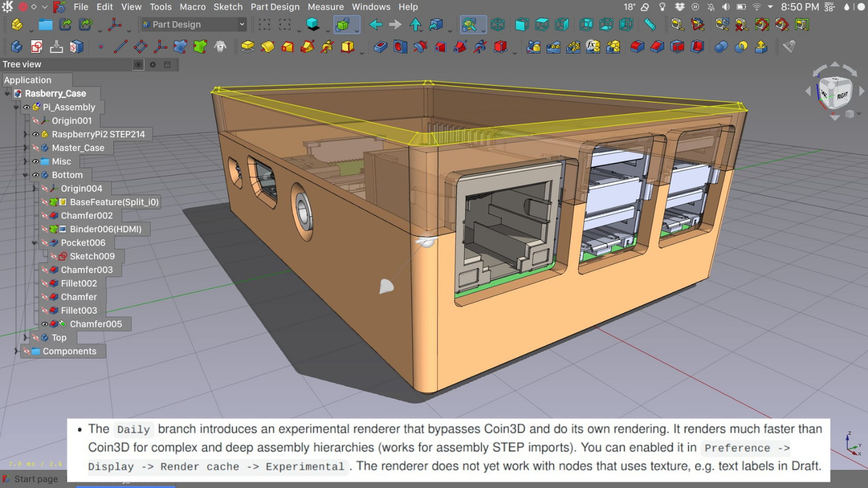The height and width of the screenshot is (488, 868).
Task: Select the Revolution tool in the toolbar
Action: click(267, 47)
